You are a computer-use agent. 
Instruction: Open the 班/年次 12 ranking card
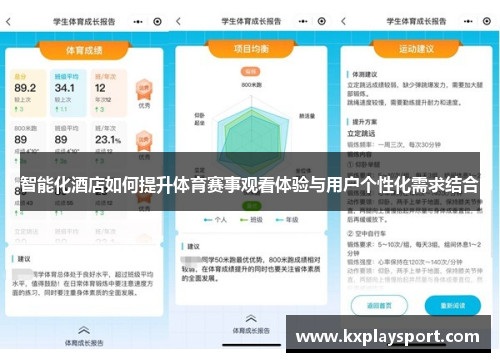coord(109,93)
